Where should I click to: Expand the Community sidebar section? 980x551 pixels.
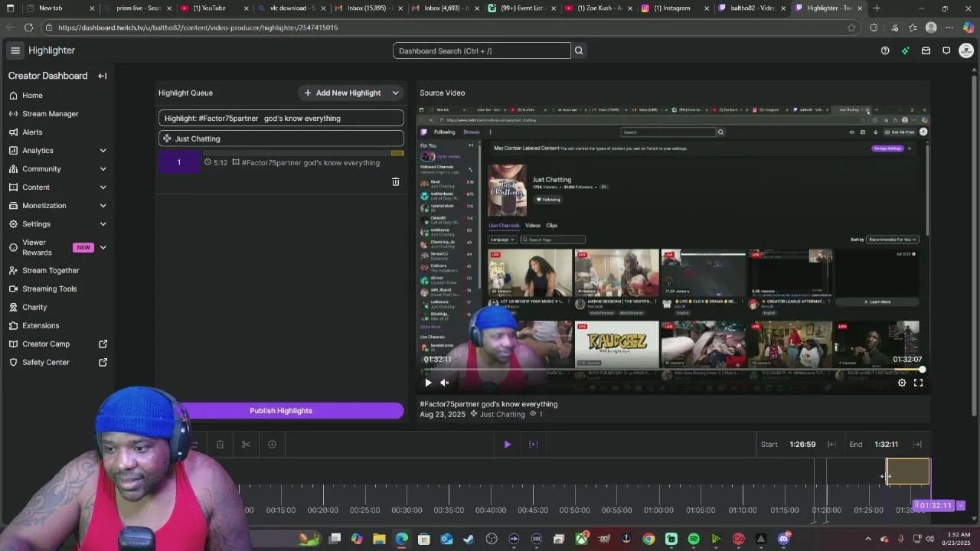tap(103, 169)
